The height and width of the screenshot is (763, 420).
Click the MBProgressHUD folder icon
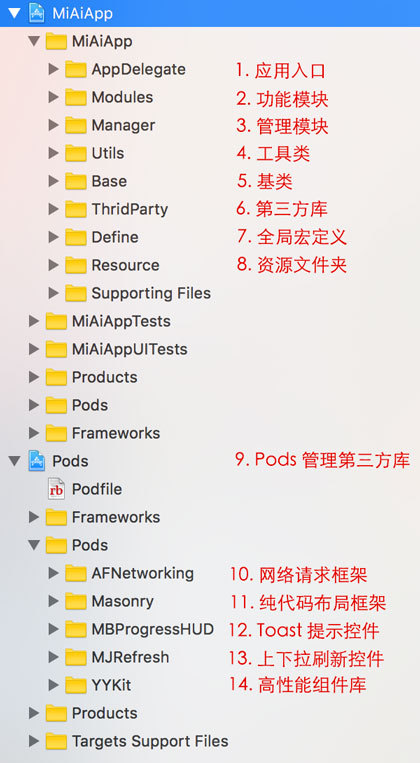(75, 629)
